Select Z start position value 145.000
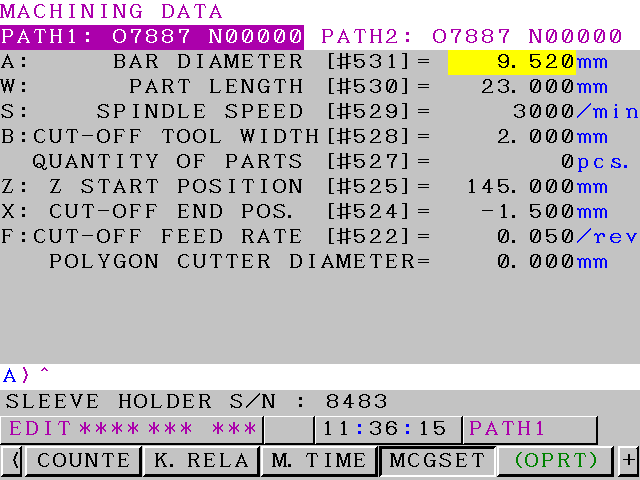640x480 pixels. point(523,187)
